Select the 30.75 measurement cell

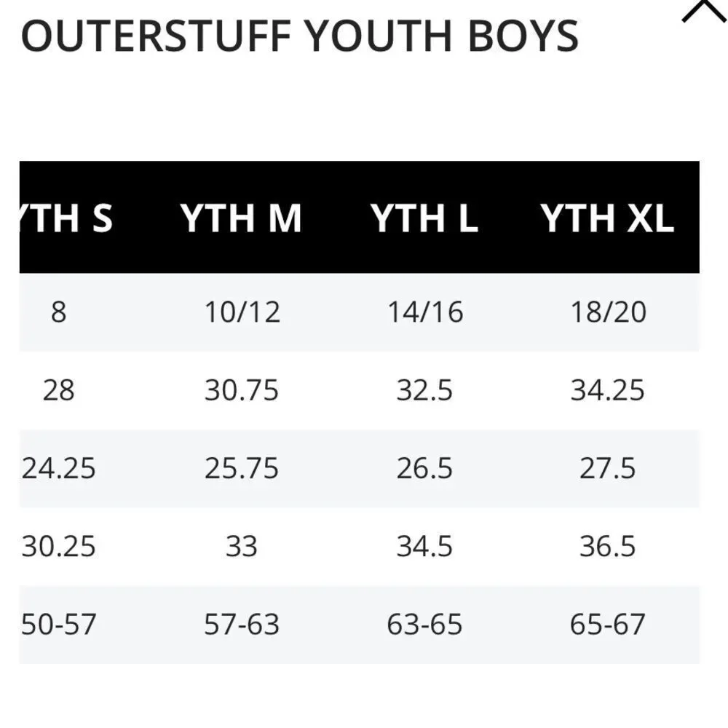(x=242, y=390)
